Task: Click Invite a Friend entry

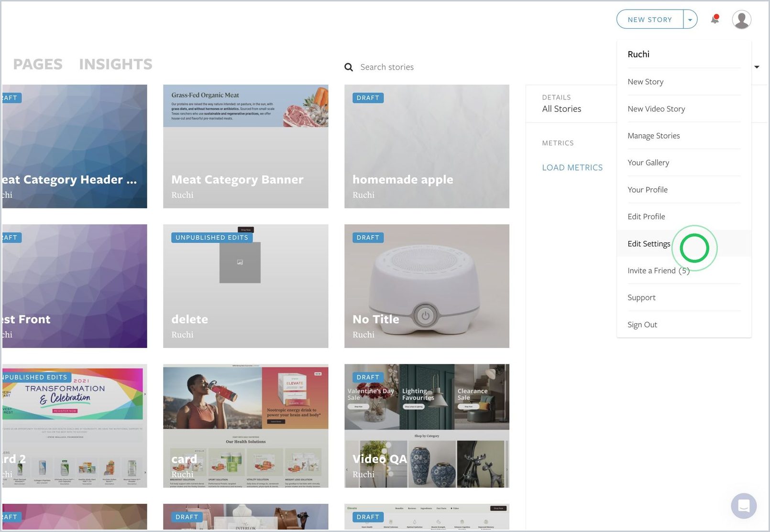Action: (684, 271)
